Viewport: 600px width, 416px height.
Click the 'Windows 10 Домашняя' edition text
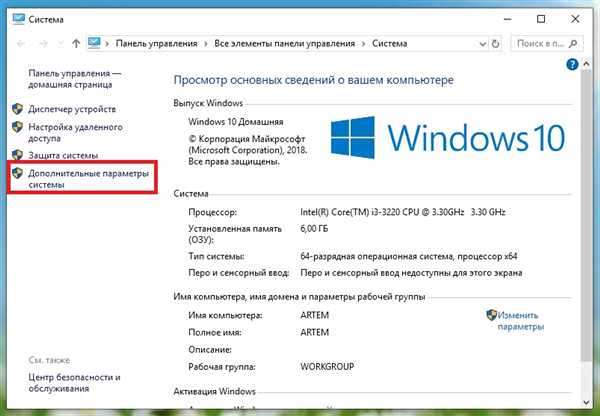(x=236, y=122)
